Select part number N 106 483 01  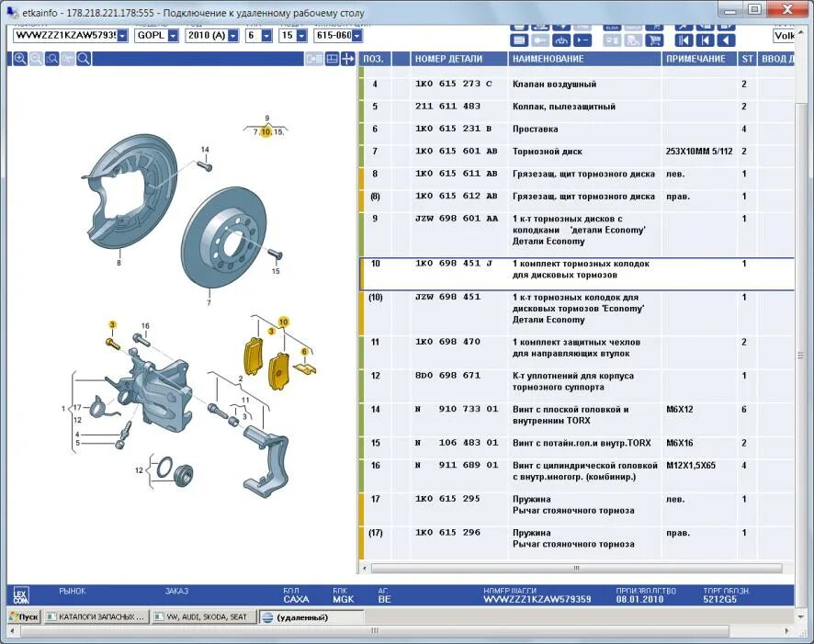[x=457, y=443]
